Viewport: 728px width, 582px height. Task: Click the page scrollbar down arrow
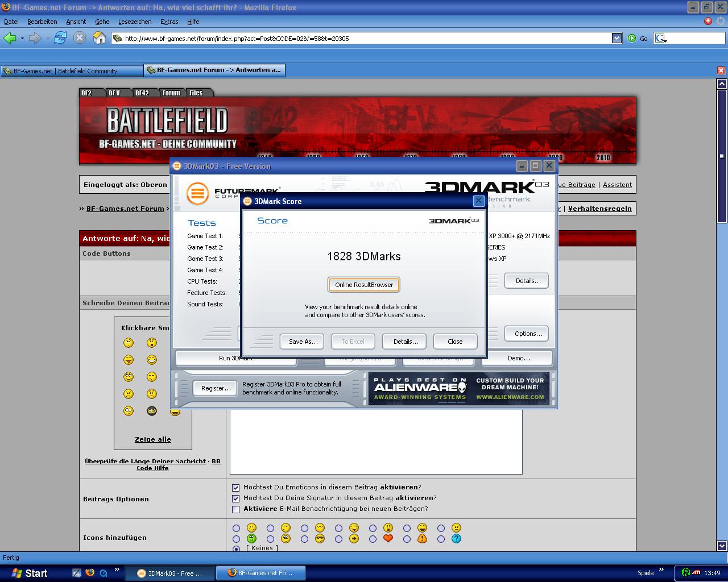coord(722,546)
